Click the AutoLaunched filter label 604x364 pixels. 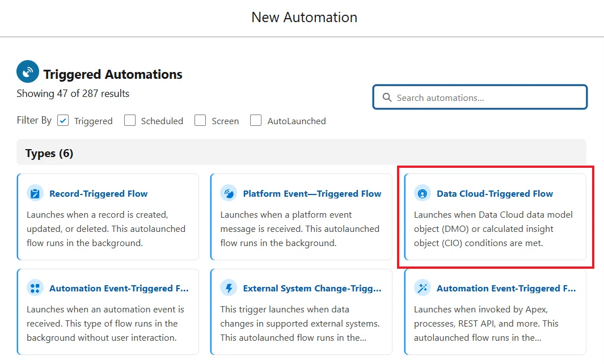point(297,121)
